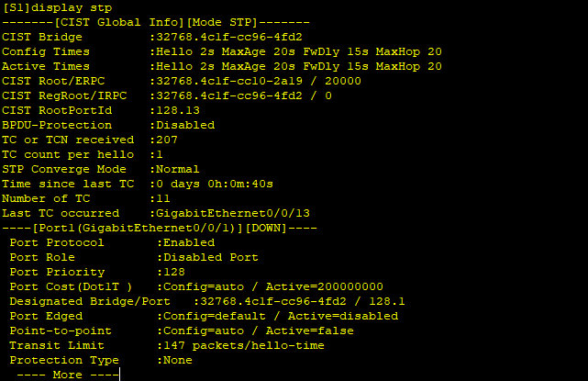Click the Port1 GigabitEthernet0/0/1 DOWN header
Image resolution: width=588 pixels, height=381 pixels.
click(x=160, y=228)
